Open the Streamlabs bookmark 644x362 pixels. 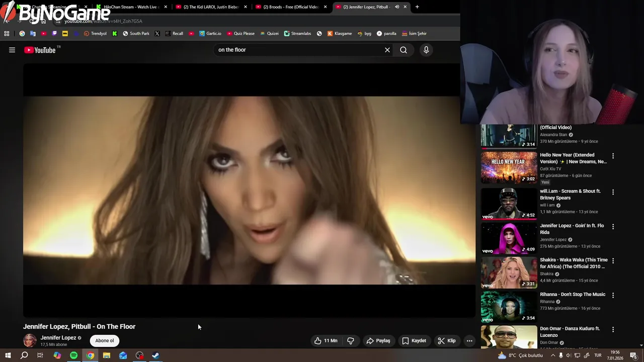pyautogui.click(x=297, y=33)
